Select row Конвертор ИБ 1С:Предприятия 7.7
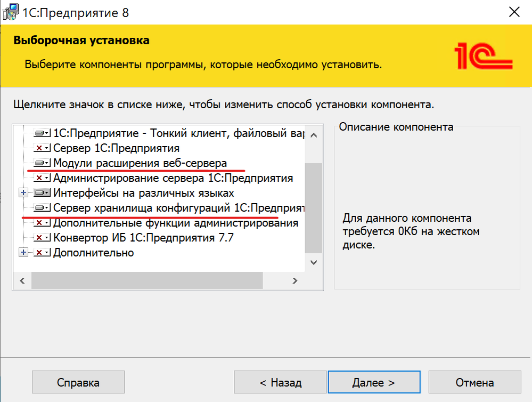Viewport: 532px width, 402px height. pos(144,238)
